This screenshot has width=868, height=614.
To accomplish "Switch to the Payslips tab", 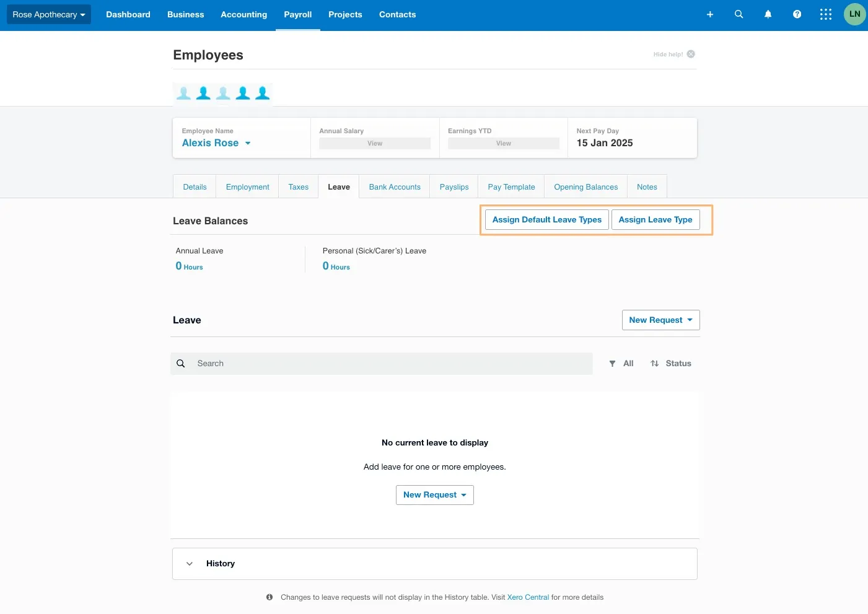I will (x=454, y=187).
